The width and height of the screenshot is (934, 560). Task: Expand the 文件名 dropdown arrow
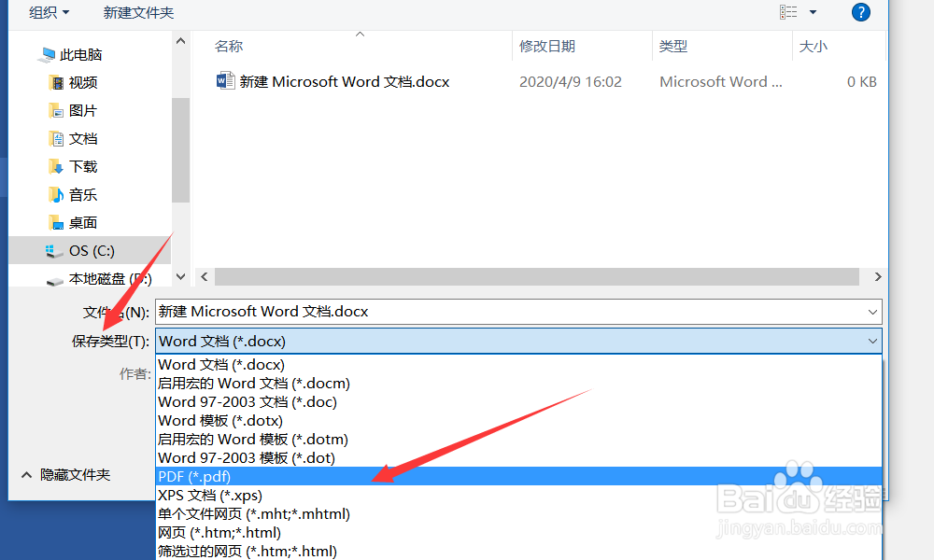click(872, 312)
